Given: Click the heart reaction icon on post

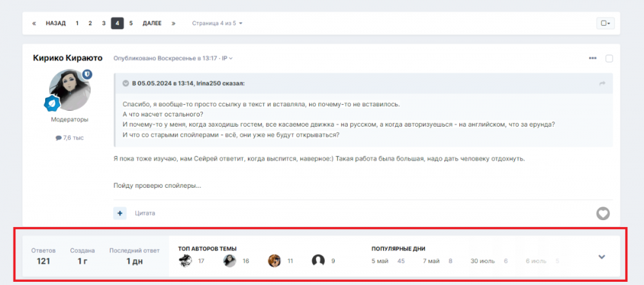Looking at the screenshot, I should click(x=603, y=214).
